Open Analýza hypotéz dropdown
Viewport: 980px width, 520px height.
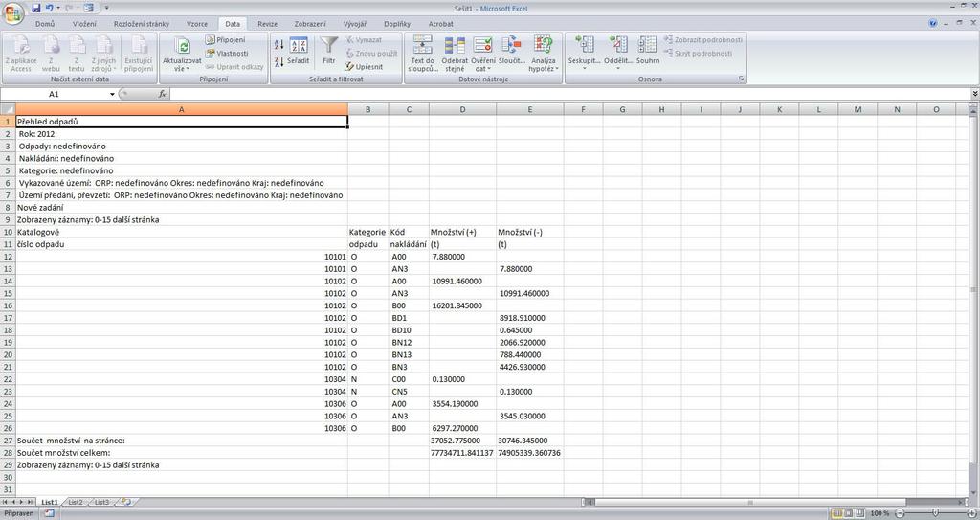[544, 54]
